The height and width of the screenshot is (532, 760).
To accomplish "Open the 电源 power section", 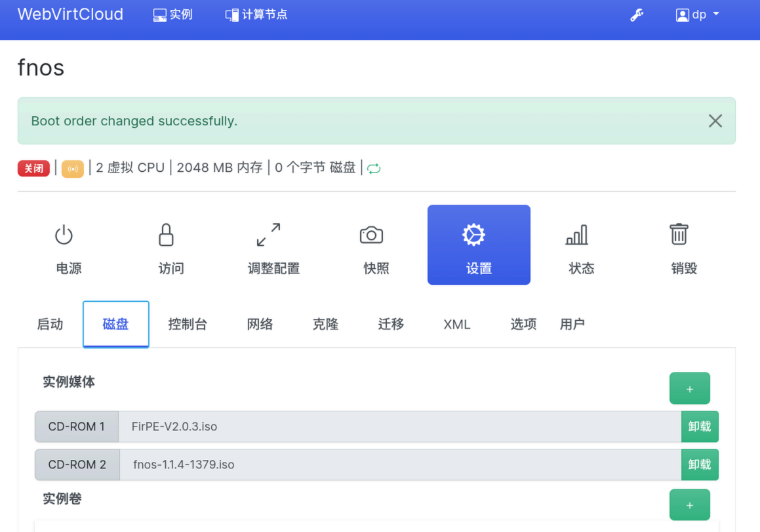I will tap(69, 245).
